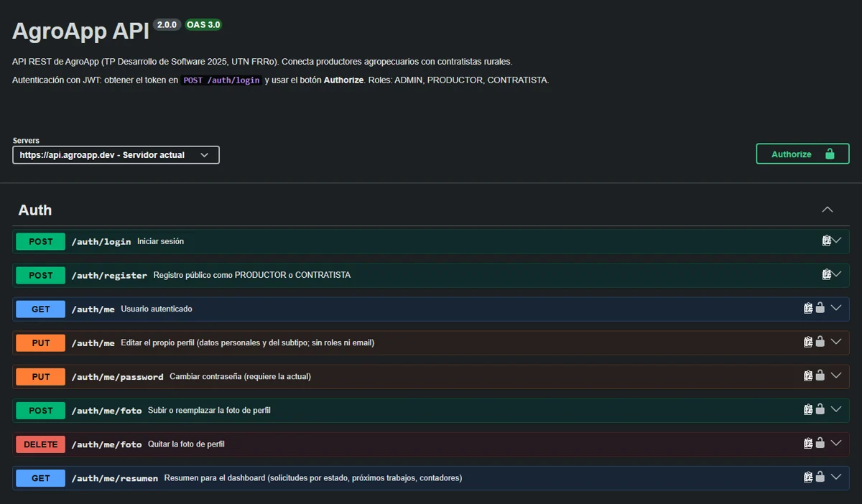Click the POST badge for /auth/me/foto
Screen dimensions: 862x504
[41, 411]
